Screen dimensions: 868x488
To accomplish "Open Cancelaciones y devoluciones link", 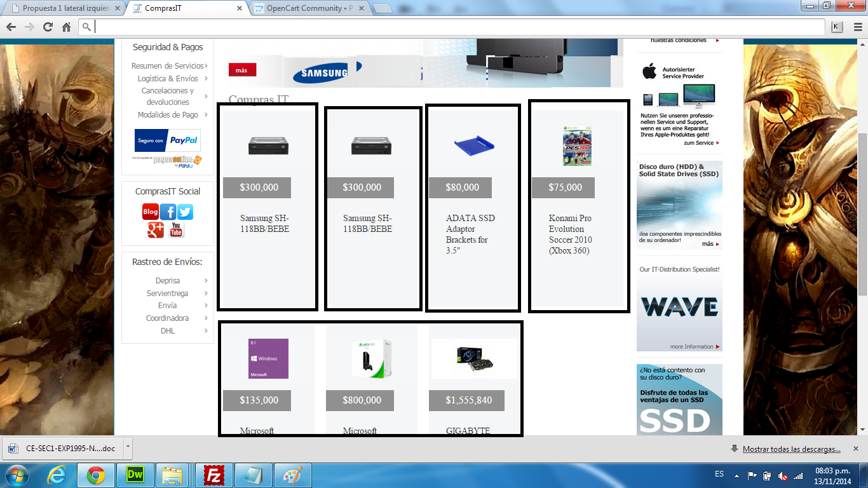I will coord(168,97).
